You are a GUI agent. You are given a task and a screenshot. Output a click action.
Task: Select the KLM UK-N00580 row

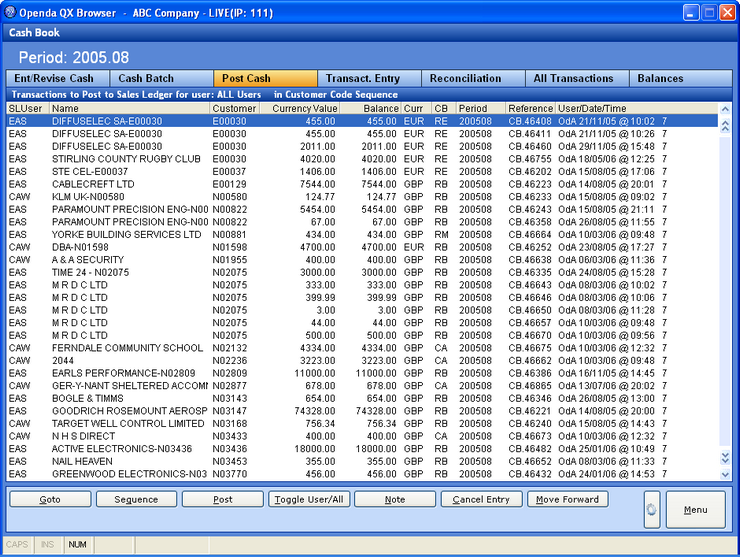click(x=362, y=197)
